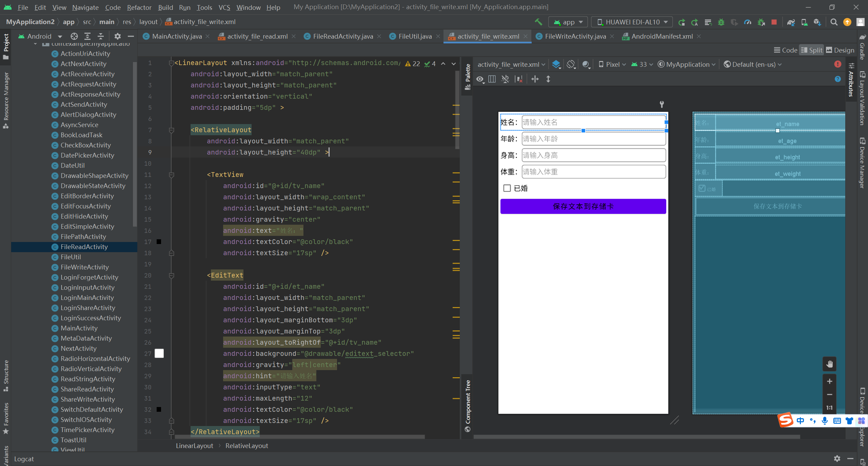
Task: Click the Search Everywhere magnifier icon
Action: pyautogui.click(x=834, y=22)
